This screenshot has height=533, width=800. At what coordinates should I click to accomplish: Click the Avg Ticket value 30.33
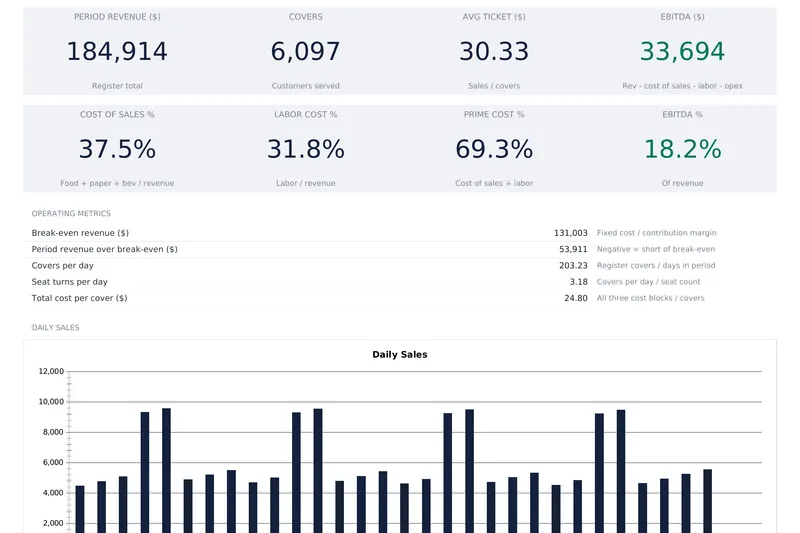[494, 52]
